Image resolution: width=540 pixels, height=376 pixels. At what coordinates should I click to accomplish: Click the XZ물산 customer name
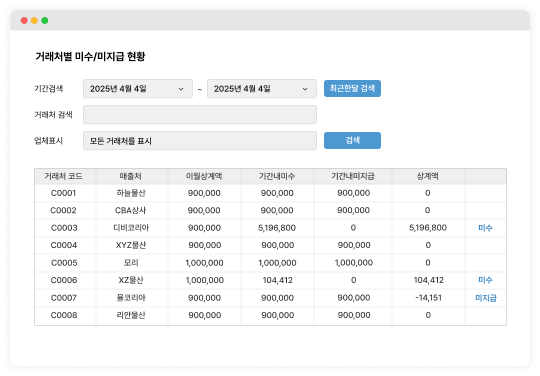(131, 280)
